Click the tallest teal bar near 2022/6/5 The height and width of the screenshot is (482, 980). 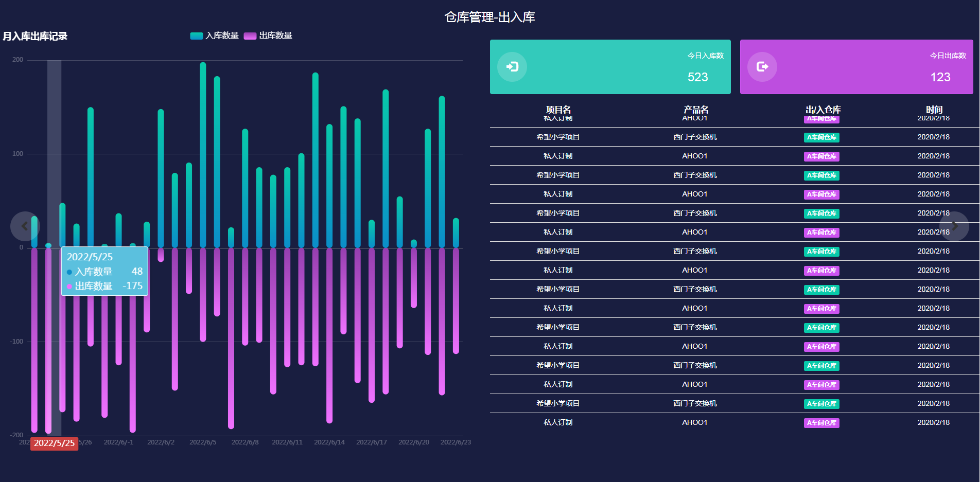point(203,154)
